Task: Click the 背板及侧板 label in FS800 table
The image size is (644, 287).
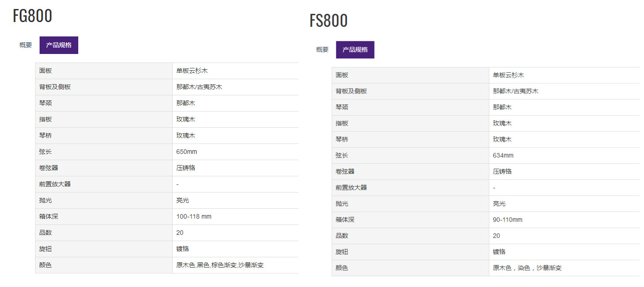Action: pyautogui.click(x=351, y=91)
